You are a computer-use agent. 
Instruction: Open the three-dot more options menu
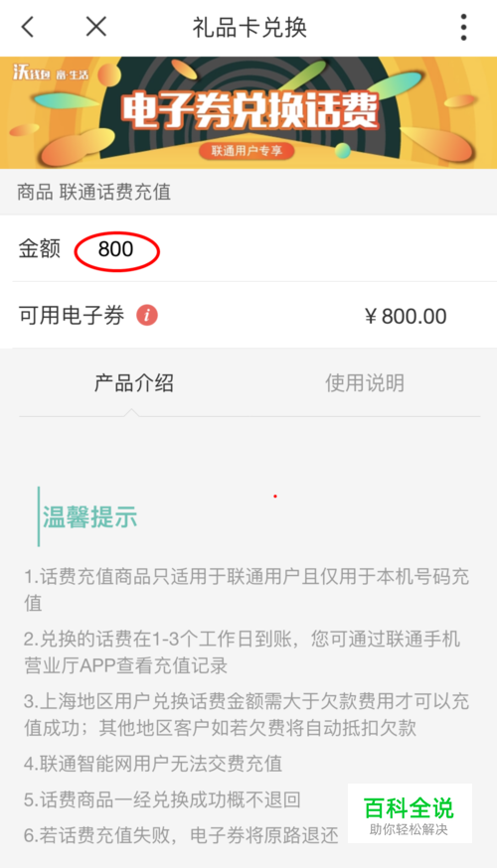coord(464,27)
